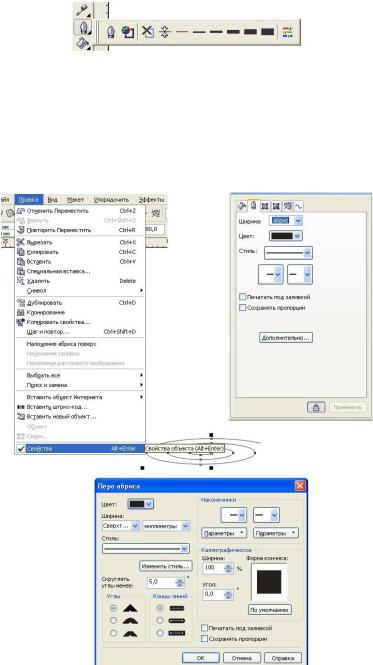Choose Копировать from the Правка menu

tap(80, 252)
